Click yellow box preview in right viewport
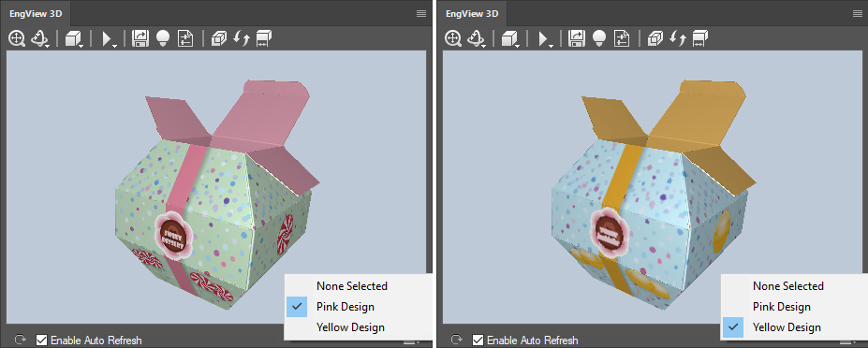The height and width of the screenshot is (348, 868). point(653,196)
